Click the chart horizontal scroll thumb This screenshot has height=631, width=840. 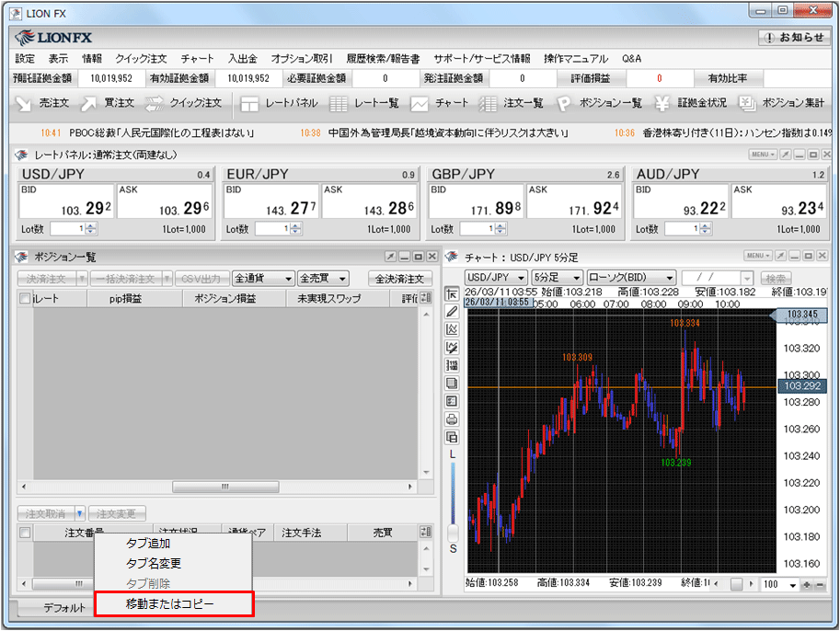click(x=737, y=584)
